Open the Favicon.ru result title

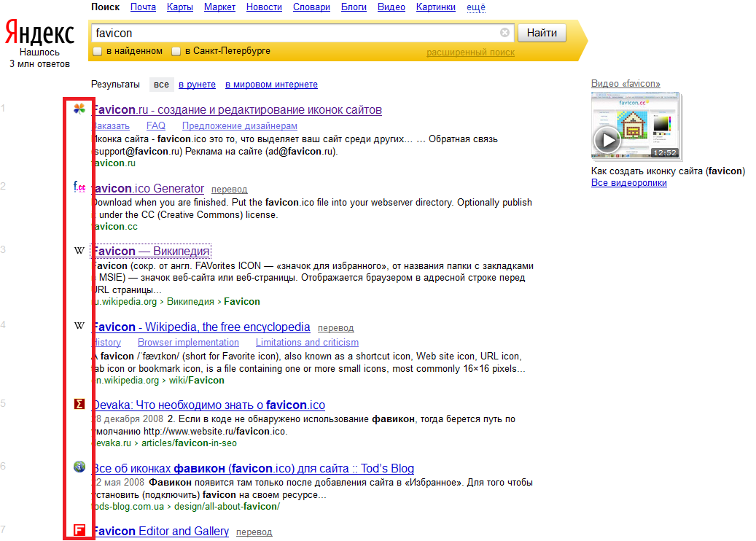point(237,110)
